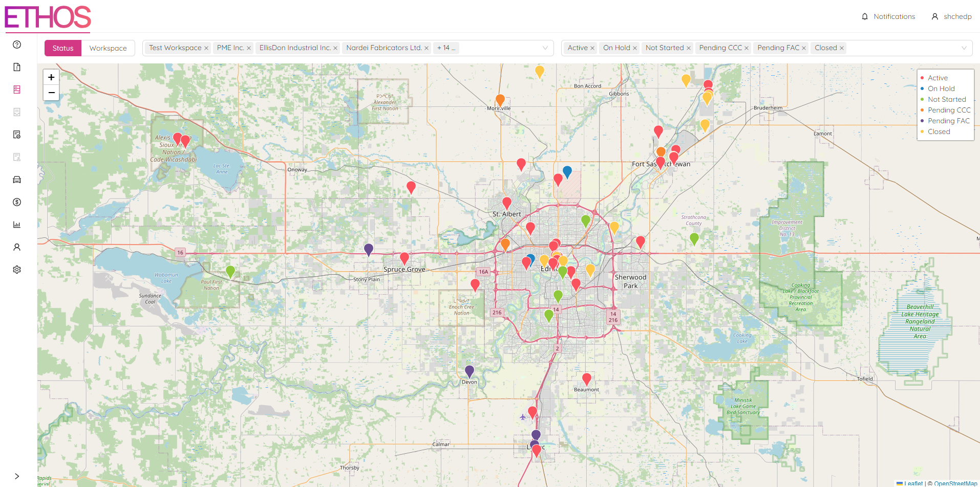The width and height of the screenshot is (980, 487).
Task: Open the help icon in the sidebar
Action: 16,45
